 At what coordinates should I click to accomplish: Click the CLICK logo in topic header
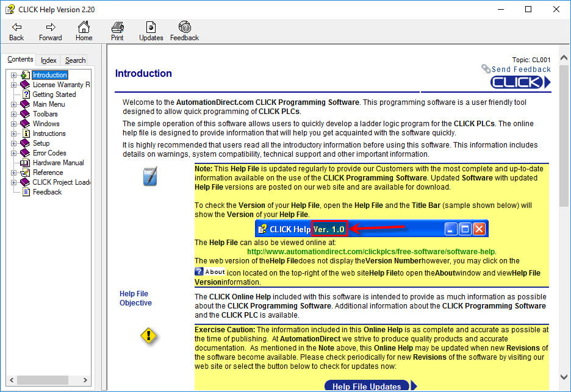520,82
